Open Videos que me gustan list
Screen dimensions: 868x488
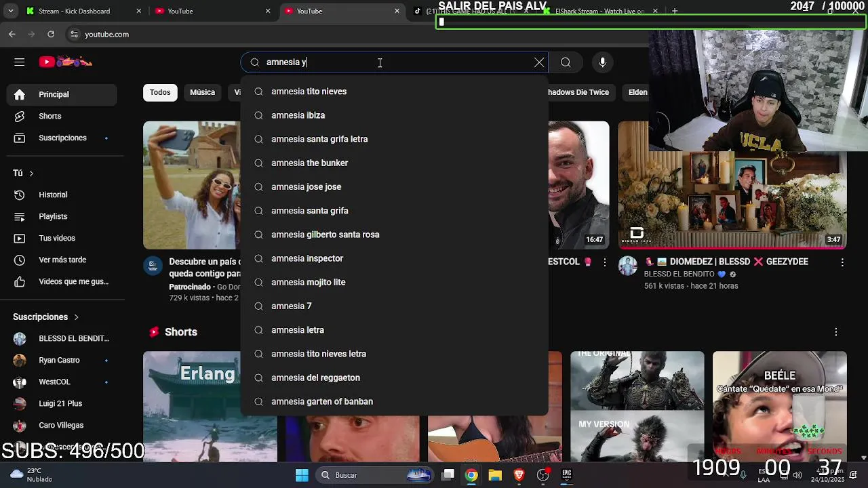coord(62,281)
